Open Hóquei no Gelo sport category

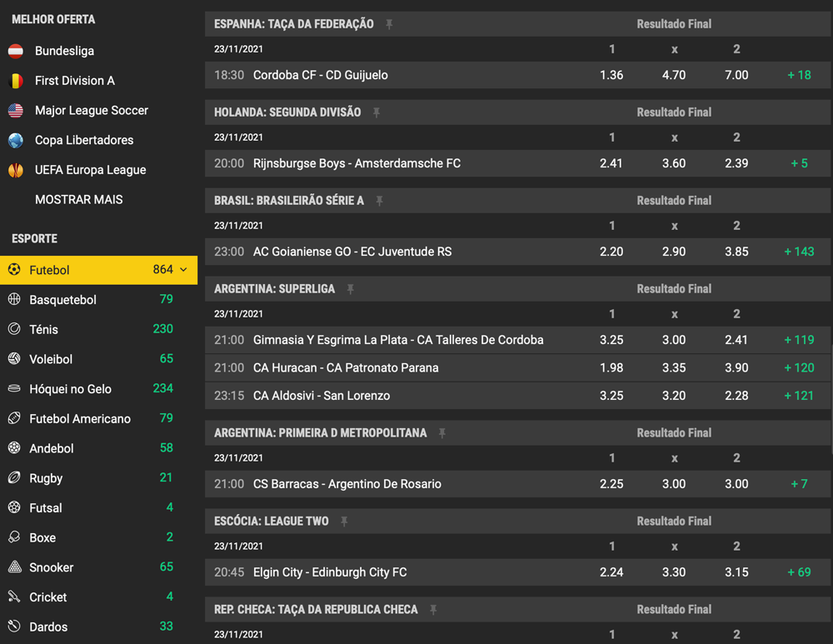coord(99,389)
